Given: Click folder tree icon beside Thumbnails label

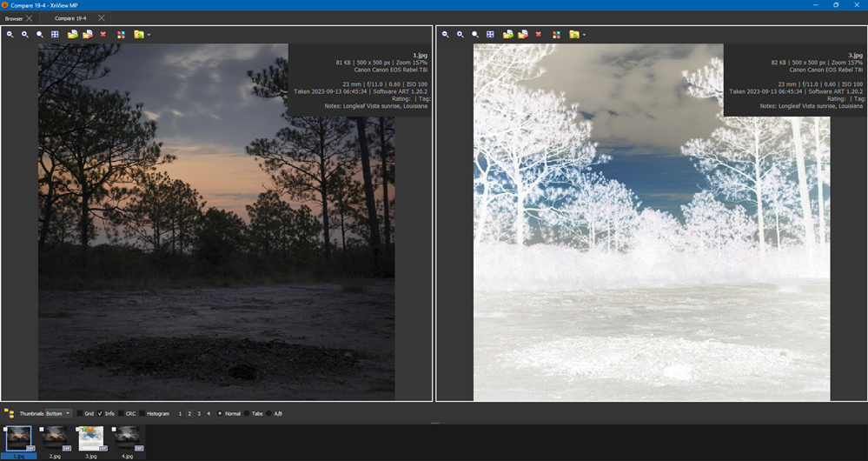Looking at the screenshot, I should point(9,413).
